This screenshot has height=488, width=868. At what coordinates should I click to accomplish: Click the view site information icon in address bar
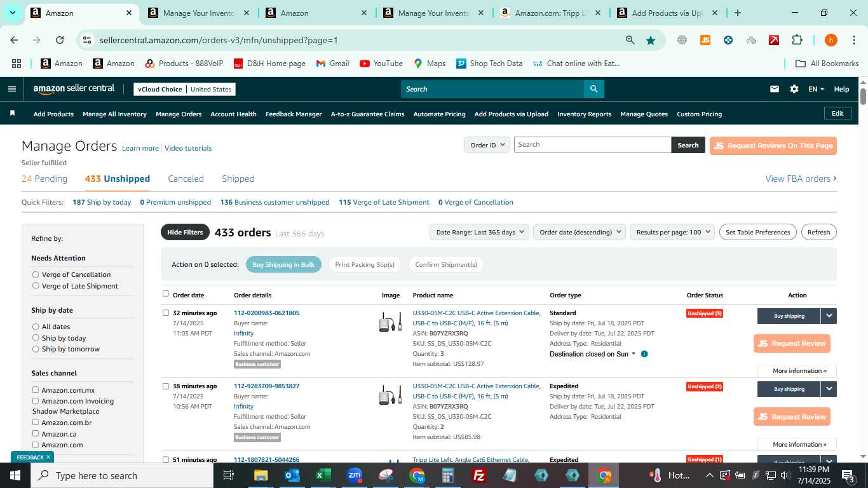[87, 40]
